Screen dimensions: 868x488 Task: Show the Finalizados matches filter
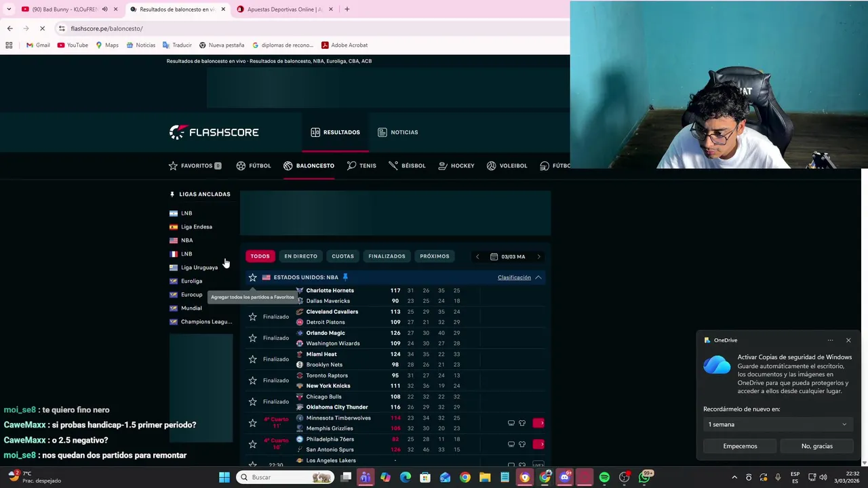[x=387, y=256]
